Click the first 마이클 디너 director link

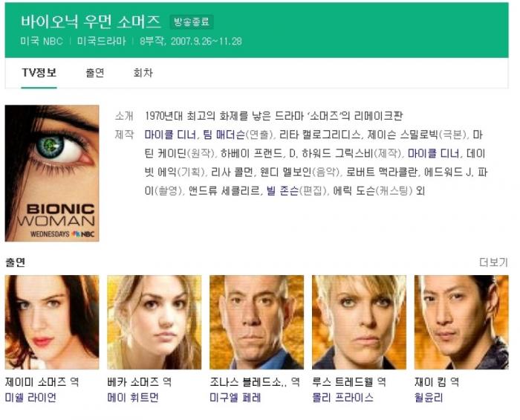click(x=170, y=135)
